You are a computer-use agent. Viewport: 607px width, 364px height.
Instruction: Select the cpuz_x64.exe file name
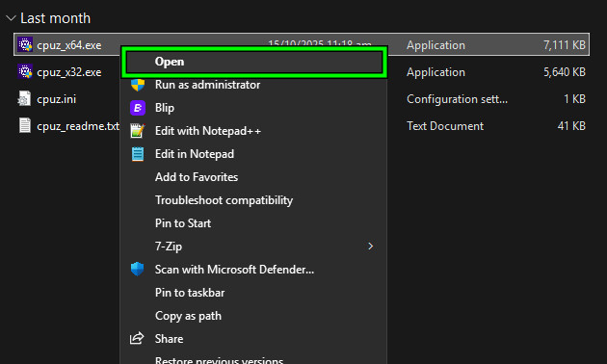click(69, 45)
